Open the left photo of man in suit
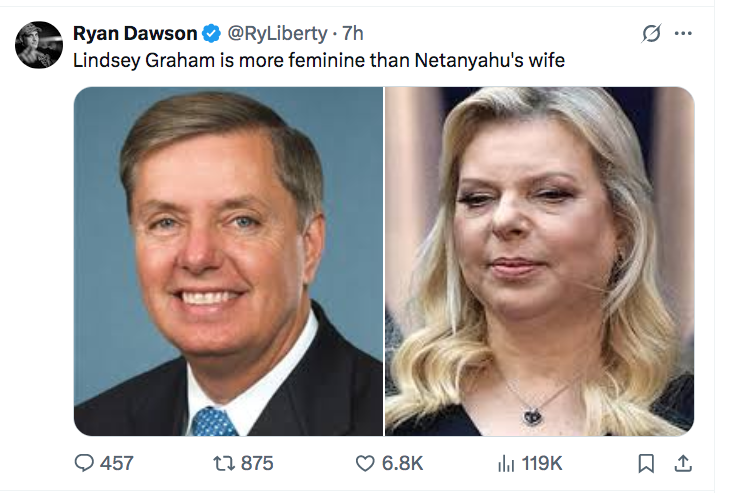 (228, 261)
